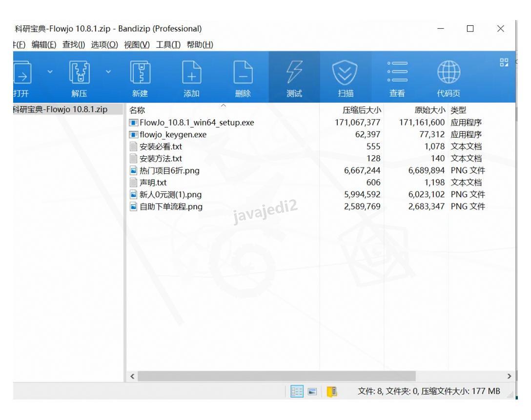
Task: Switch to details list view in status bar
Action: [x=297, y=392]
